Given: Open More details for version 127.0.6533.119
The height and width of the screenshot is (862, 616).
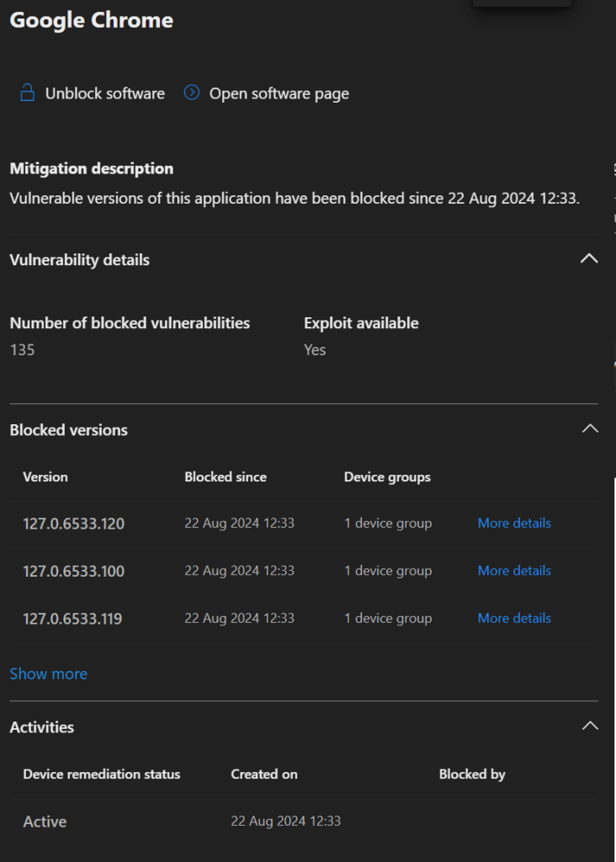Looking at the screenshot, I should [x=514, y=618].
